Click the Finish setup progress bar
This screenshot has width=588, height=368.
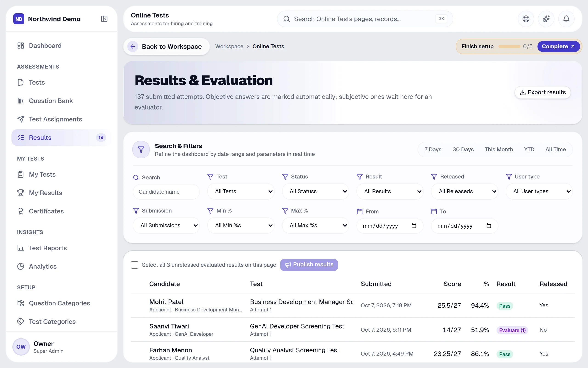pyautogui.click(x=509, y=46)
